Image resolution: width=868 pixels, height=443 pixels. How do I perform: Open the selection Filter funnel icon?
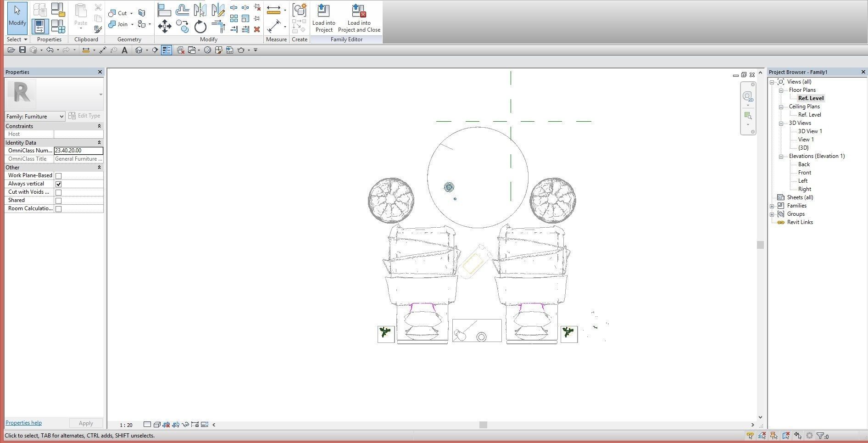(x=820, y=436)
